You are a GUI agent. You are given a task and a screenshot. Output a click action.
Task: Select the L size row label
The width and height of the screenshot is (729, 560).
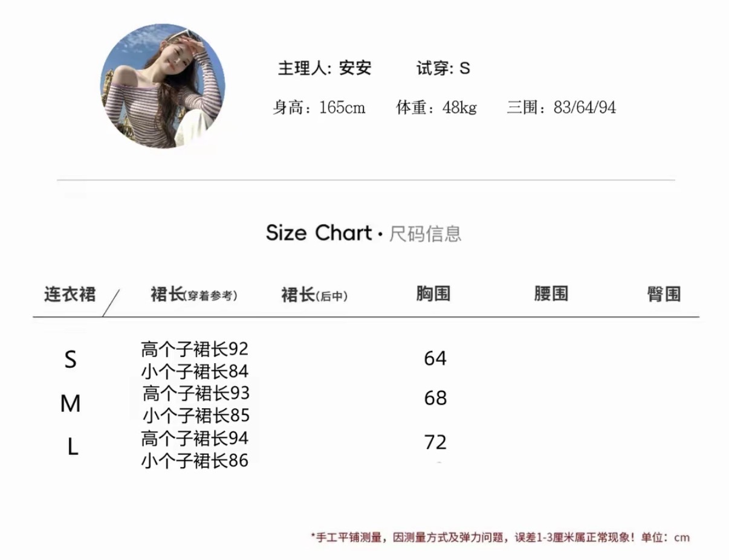pyautogui.click(x=73, y=447)
